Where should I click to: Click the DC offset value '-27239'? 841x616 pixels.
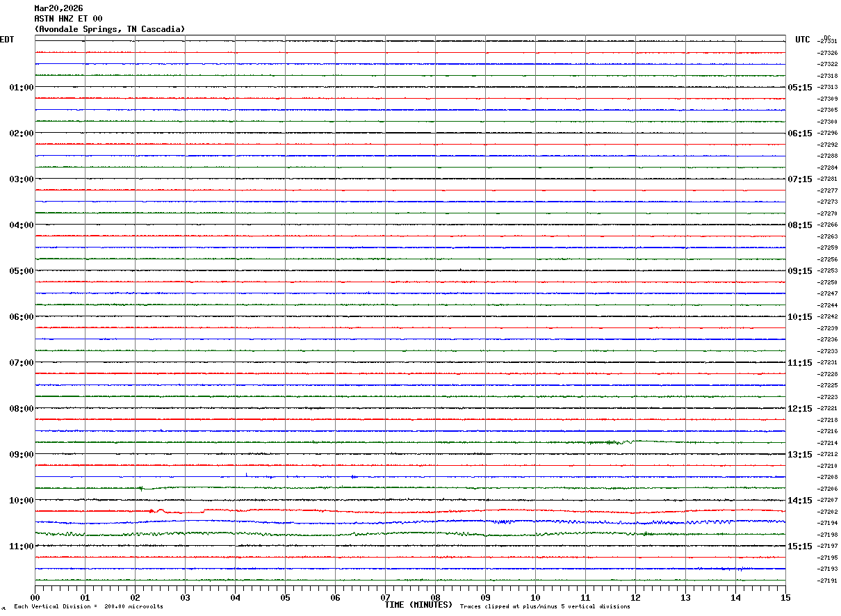(827, 328)
